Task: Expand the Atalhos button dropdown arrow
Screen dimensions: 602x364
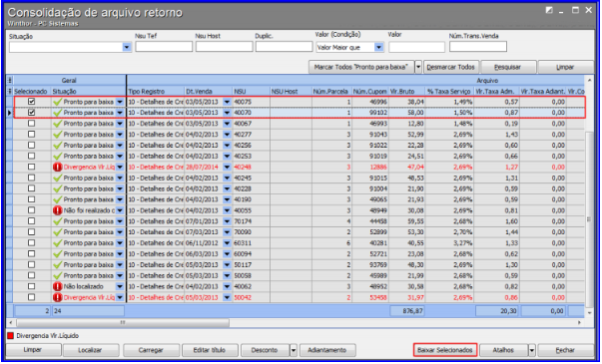Action: 532,350
